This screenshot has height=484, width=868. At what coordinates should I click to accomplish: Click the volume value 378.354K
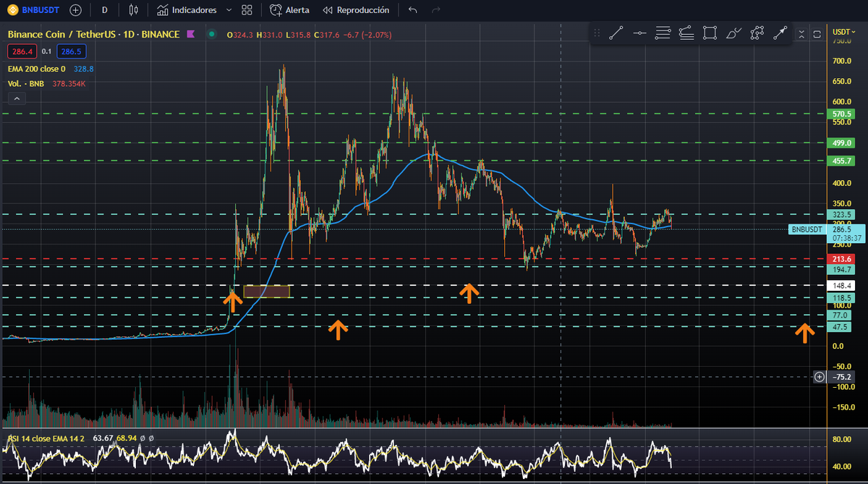(x=69, y=84)
